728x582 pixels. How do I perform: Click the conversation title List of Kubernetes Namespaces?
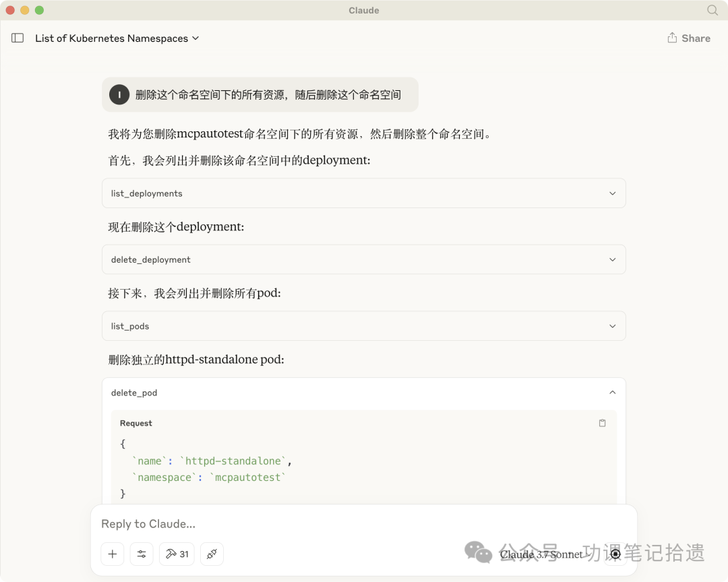[x=111, y=38]
